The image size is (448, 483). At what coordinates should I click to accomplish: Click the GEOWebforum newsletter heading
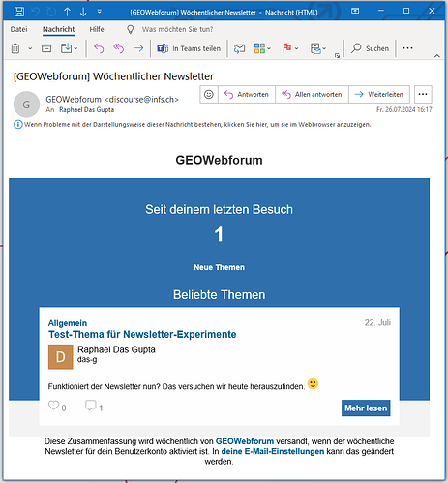pos(219,160)
